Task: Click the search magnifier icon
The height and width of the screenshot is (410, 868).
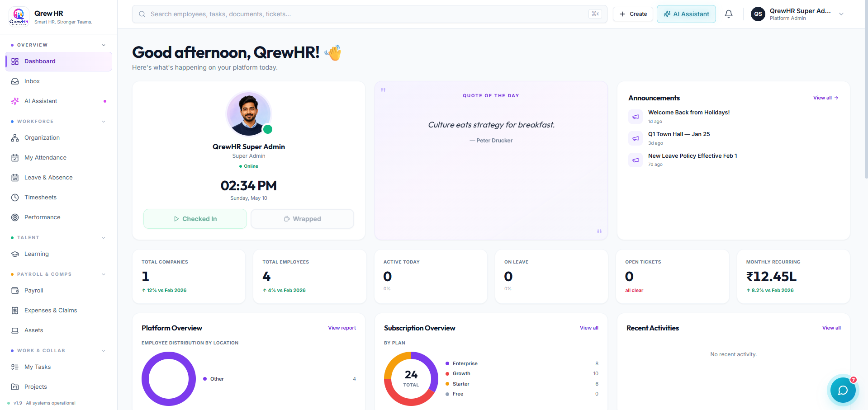Action: click(x=142, y=14)
